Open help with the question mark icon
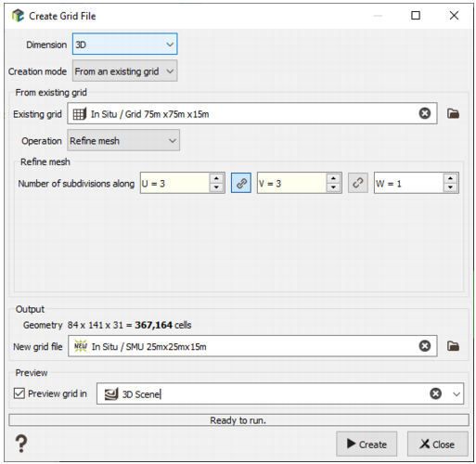Image resolution: width=476 pixels, height=464 pixels. [21, 444]
